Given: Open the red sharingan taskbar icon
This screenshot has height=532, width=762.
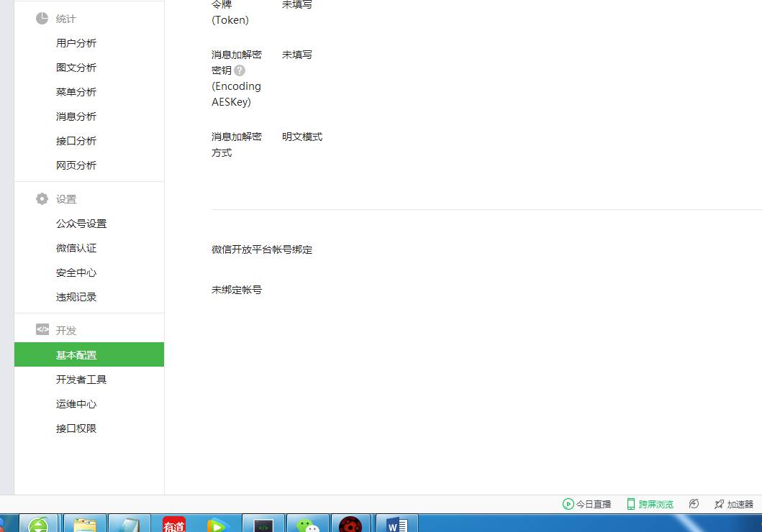Looking at the screenshot, I should pos(350,524).
